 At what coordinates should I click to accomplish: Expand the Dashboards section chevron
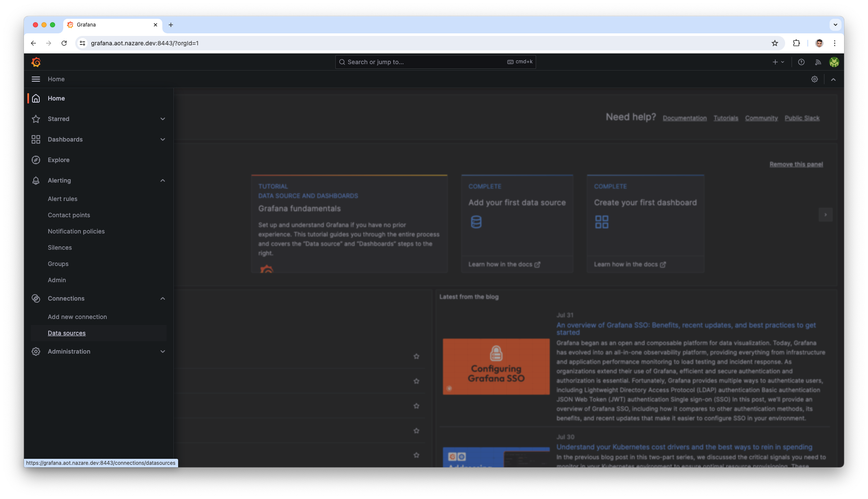pos(163,139)
